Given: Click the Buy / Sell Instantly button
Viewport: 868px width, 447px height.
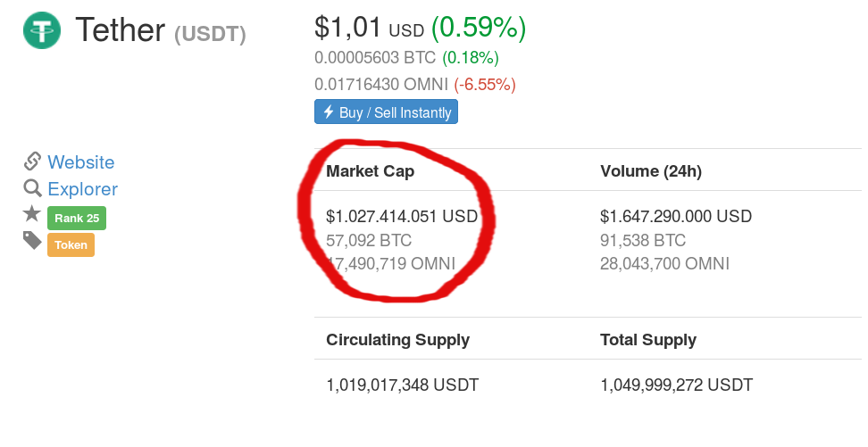Looking at the screenshot, I should (x=386, y=112).
